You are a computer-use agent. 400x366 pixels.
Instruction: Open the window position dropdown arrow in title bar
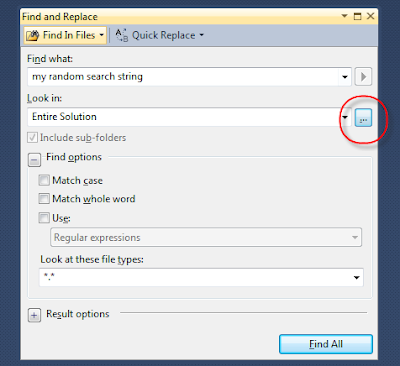345,16
